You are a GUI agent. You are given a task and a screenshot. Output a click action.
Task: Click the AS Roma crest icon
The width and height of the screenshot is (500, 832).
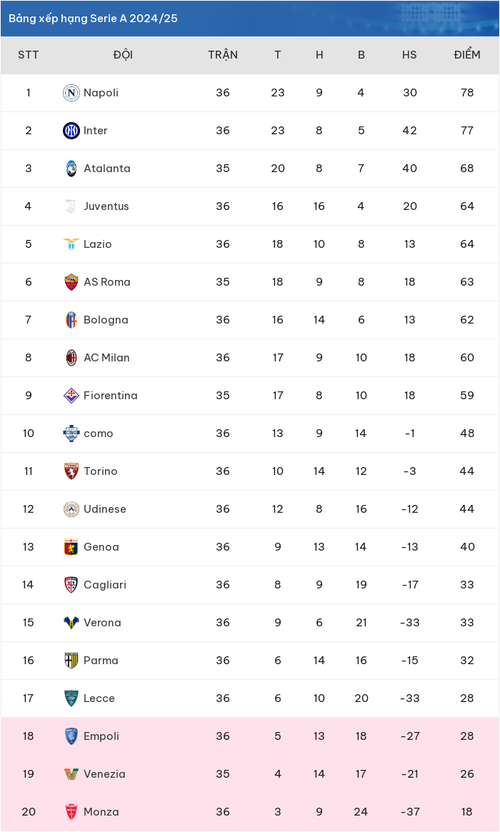coord(71,282)
